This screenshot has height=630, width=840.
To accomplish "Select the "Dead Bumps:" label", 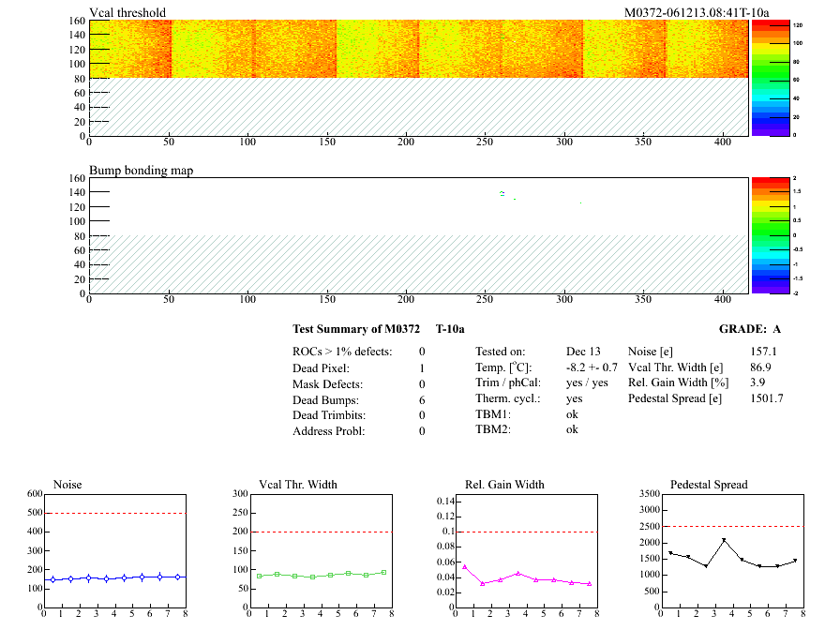I will [x=325, y=400].
